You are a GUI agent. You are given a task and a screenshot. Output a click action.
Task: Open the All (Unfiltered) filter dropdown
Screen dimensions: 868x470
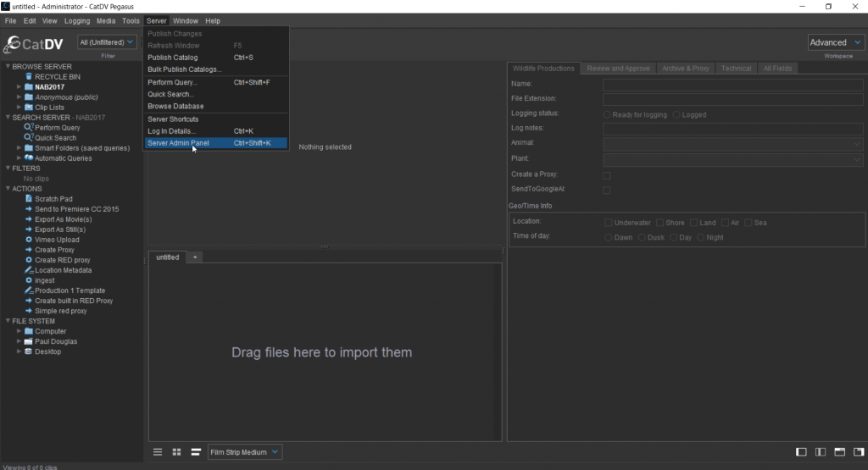tap(107, 42)
